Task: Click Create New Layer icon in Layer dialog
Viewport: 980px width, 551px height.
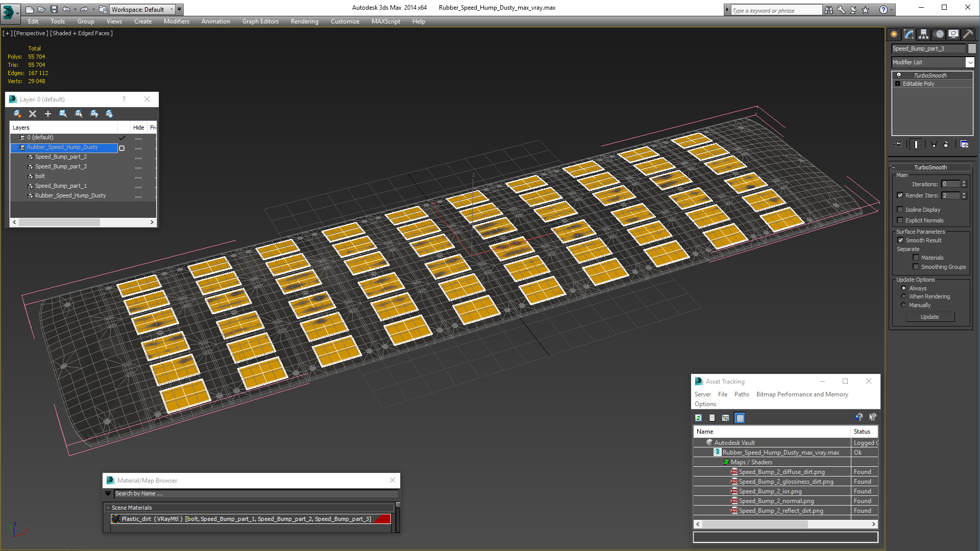Action: 17,114
